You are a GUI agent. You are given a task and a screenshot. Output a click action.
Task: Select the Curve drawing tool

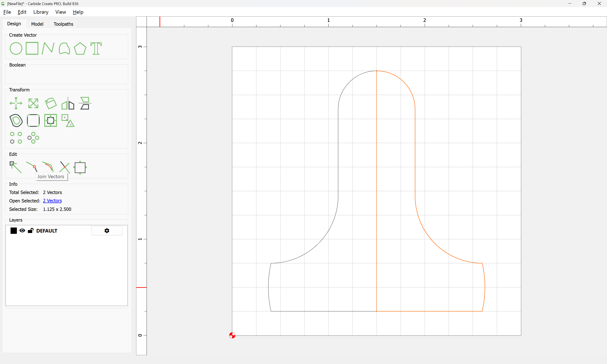pyautogui.click(x=64, y=48)
